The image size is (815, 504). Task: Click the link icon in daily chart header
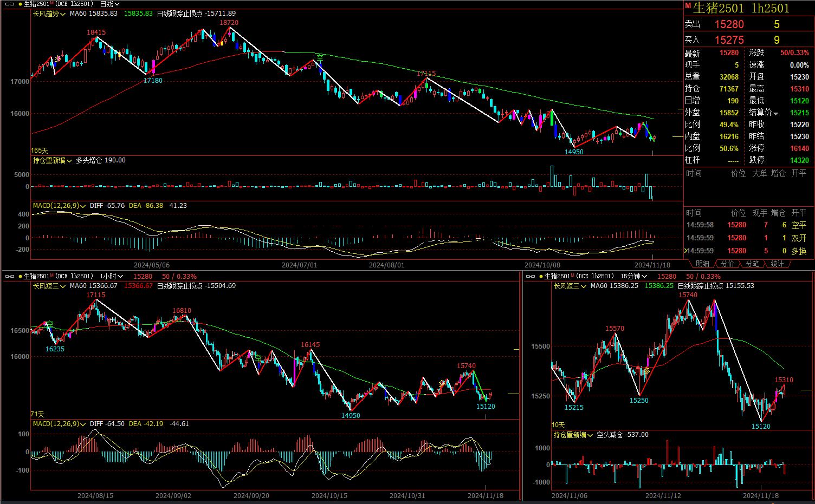tap(9, 4)
